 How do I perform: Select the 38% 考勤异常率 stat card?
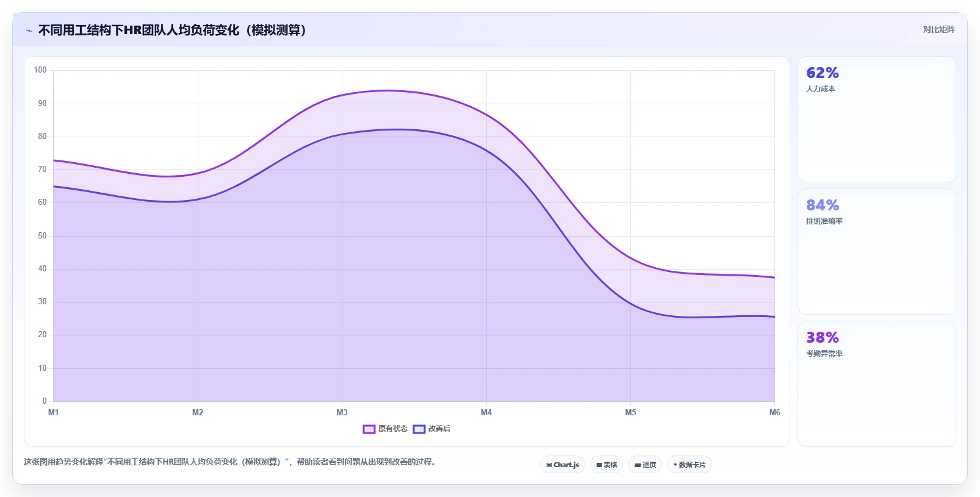tap(876, 384)
